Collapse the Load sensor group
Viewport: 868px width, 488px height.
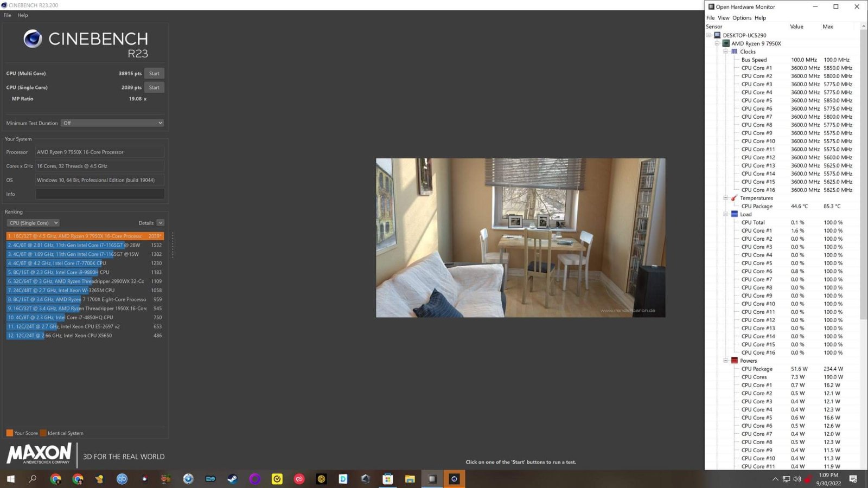tap(726, 214)
